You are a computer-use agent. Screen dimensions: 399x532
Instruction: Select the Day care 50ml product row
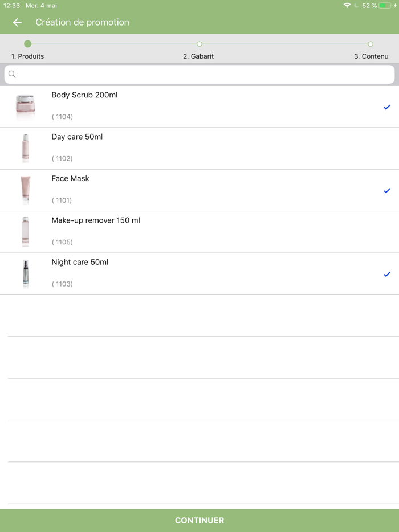(x=199, y=148)
